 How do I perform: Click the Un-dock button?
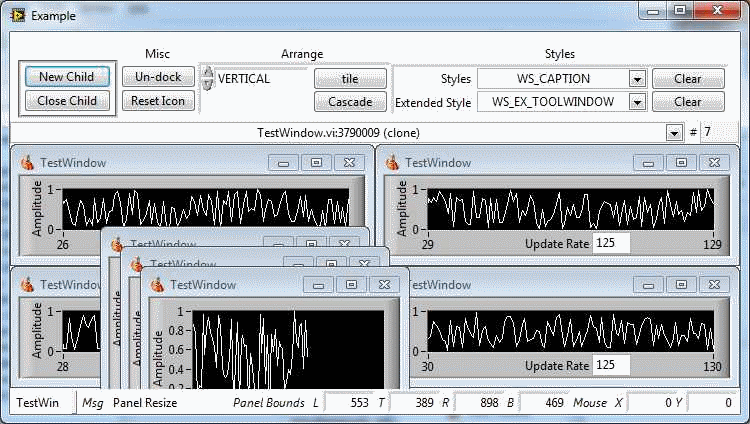click(x=158, y=77)
